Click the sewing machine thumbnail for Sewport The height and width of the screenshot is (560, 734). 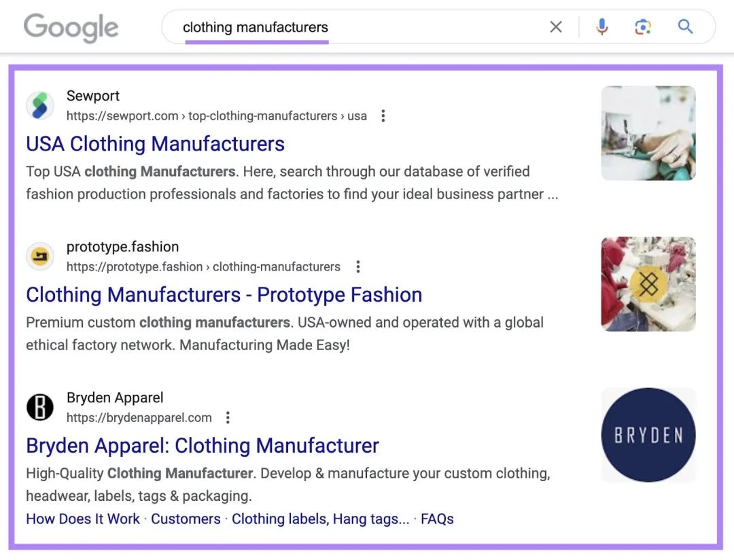(x=648, y=133)
